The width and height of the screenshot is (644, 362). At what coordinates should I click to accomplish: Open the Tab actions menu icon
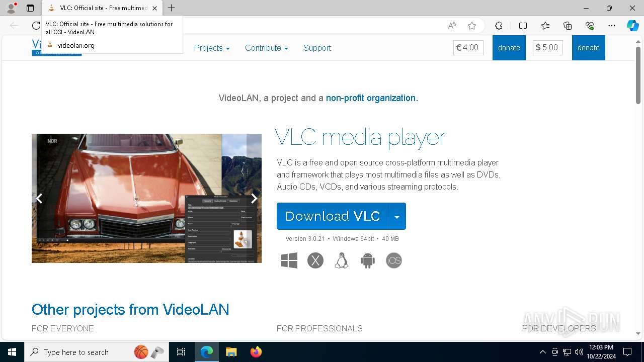[x=30, y=8]
